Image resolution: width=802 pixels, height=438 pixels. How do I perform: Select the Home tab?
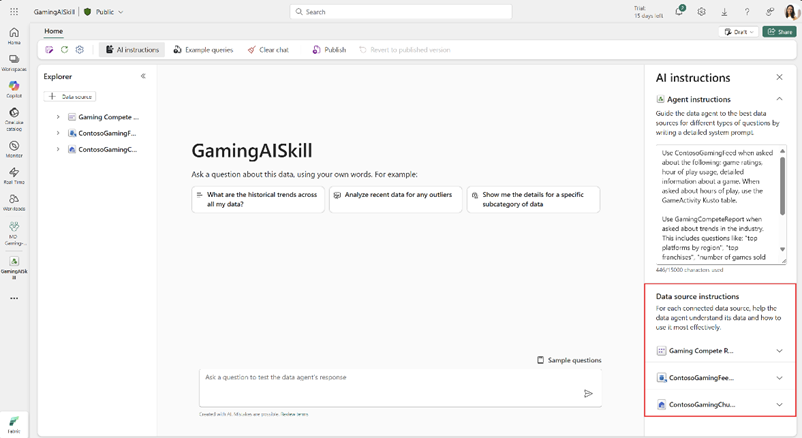tap(53, 32)
